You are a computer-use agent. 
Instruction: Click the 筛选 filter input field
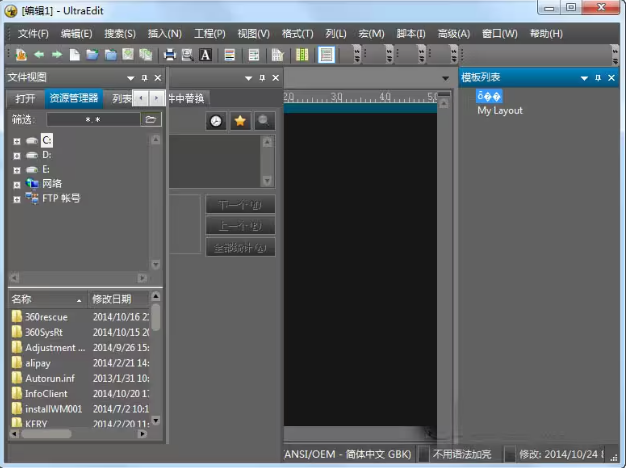tap(92, 119)
